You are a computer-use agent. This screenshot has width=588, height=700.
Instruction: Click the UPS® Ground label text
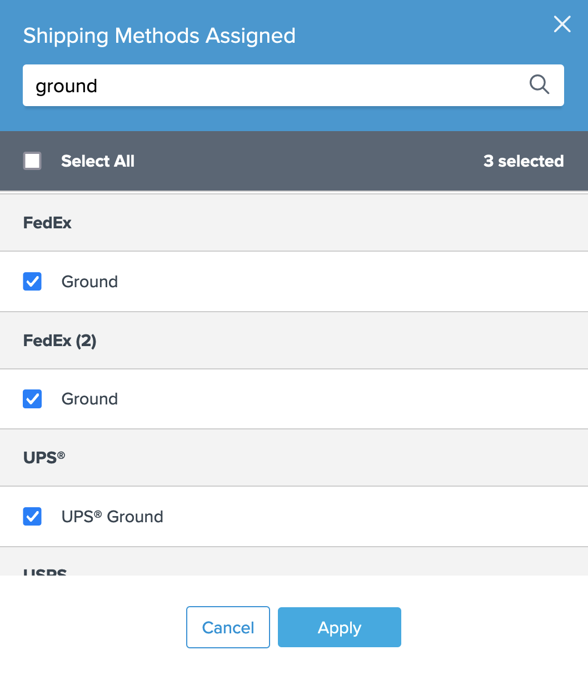pos(112,517)
